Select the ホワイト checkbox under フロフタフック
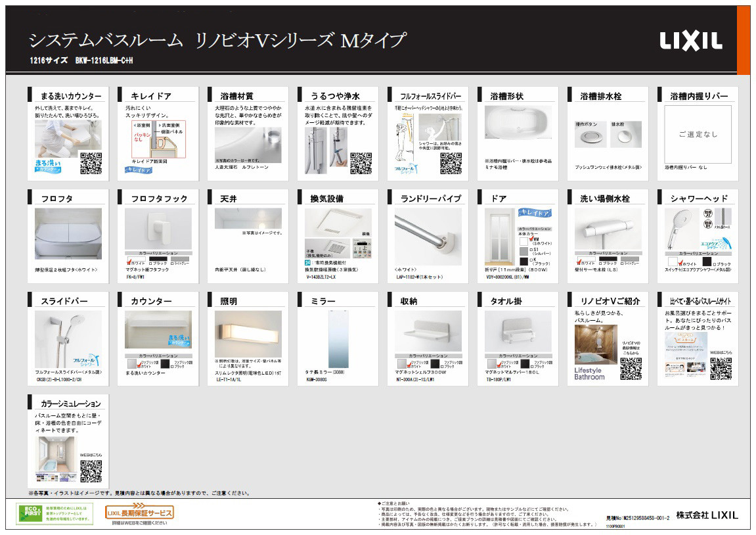Image resolution: width=756 pixels, height=535 pixels. pyautogui.click(x=128, y=263)
